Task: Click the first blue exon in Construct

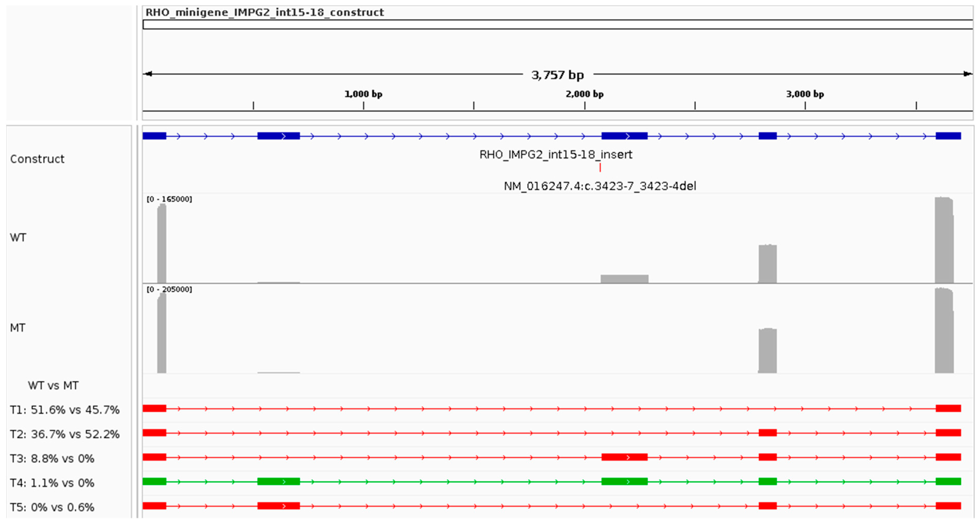Action: 155,136
